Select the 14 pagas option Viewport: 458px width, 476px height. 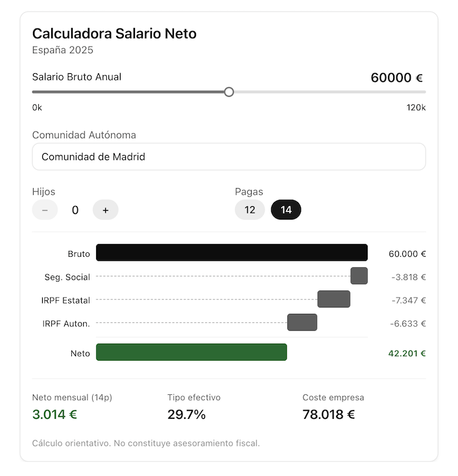(x=286, y=209)
